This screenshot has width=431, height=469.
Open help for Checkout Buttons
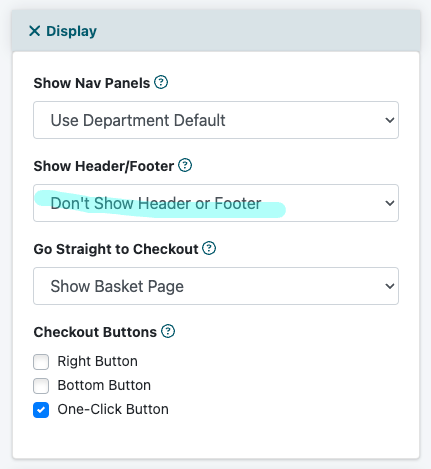coord(168,331)
